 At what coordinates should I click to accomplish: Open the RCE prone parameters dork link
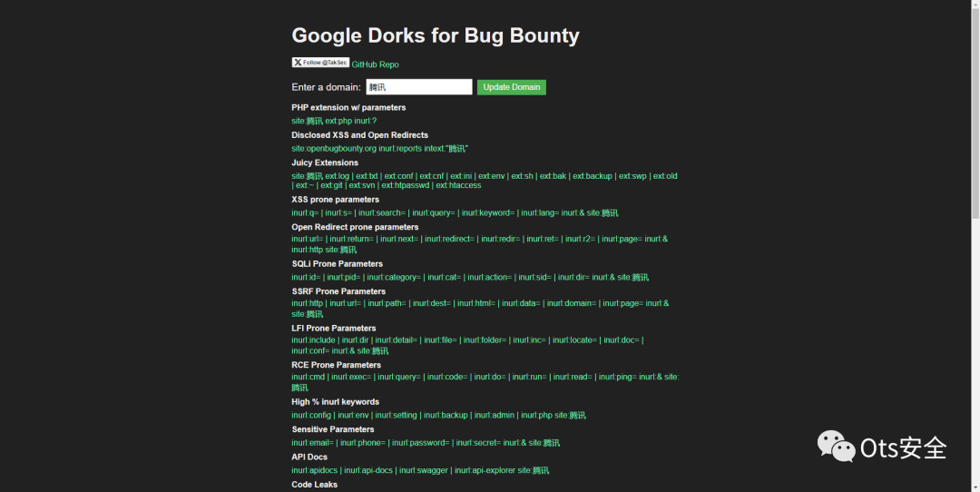click(x=485, y=382)
